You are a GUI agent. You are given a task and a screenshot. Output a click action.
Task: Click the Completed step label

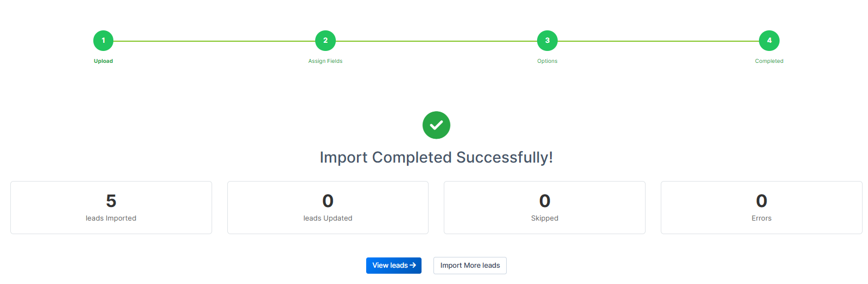coord(769,61)
